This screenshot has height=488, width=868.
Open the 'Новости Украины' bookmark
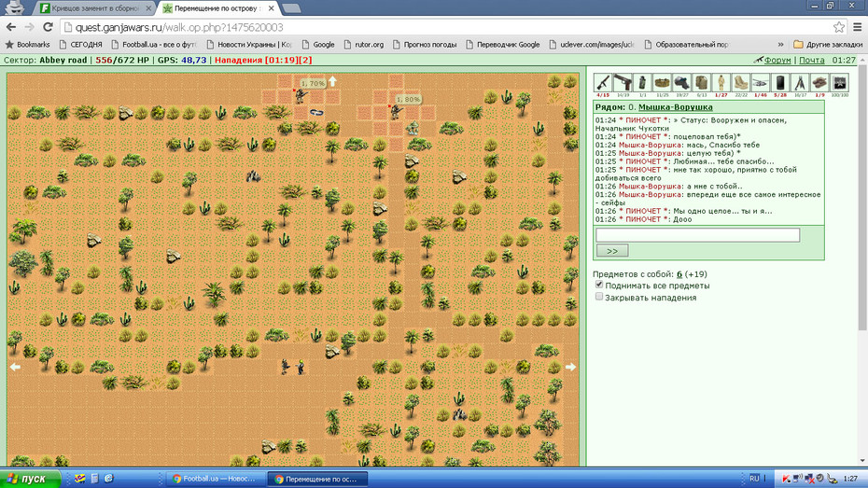coord(249,44)
